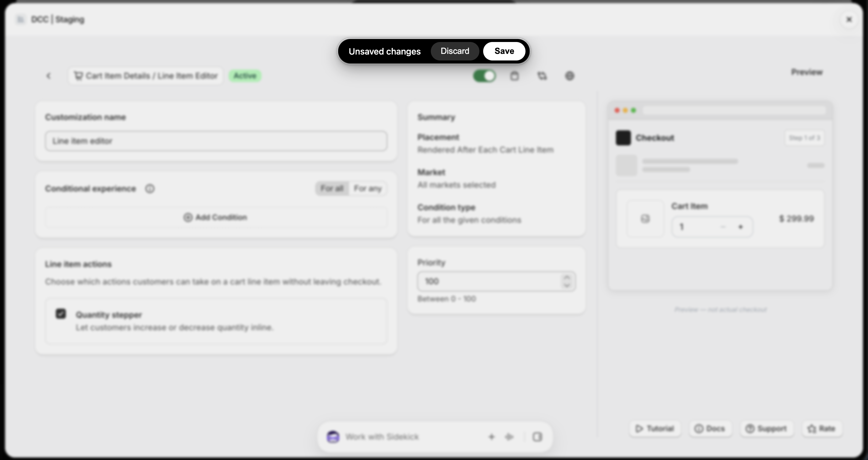This screenshot has width=868, height=460.
Task: Click the voice waveform icon in the Sidekick bar
Action: tap(509, 437)
